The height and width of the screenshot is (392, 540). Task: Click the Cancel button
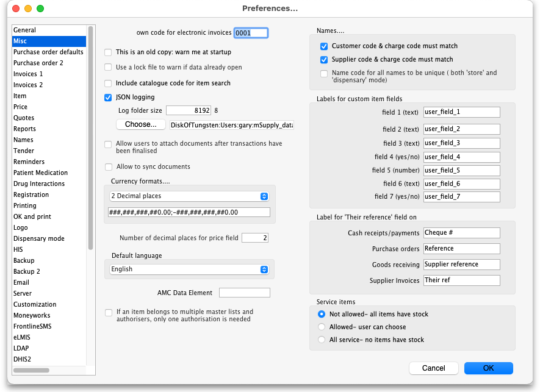tap(433, 368)
